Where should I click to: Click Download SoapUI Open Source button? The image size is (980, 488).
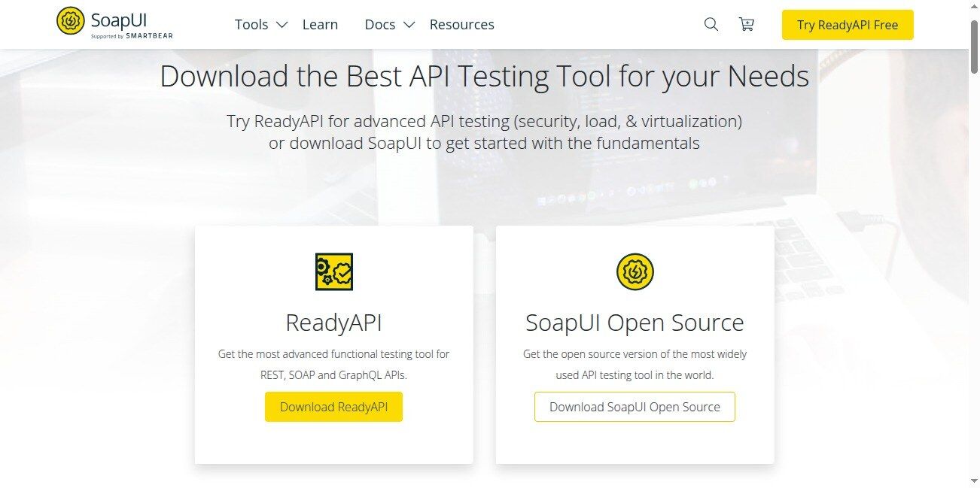635,407
